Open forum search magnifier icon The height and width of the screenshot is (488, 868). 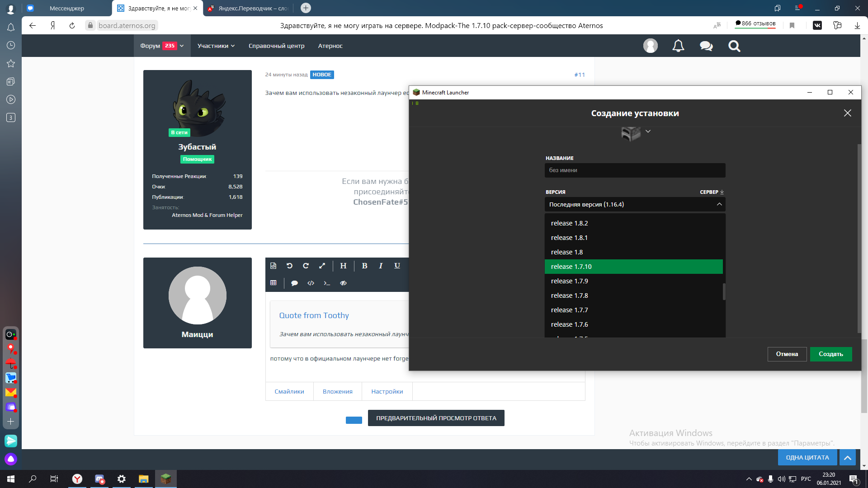click(734, 46)
